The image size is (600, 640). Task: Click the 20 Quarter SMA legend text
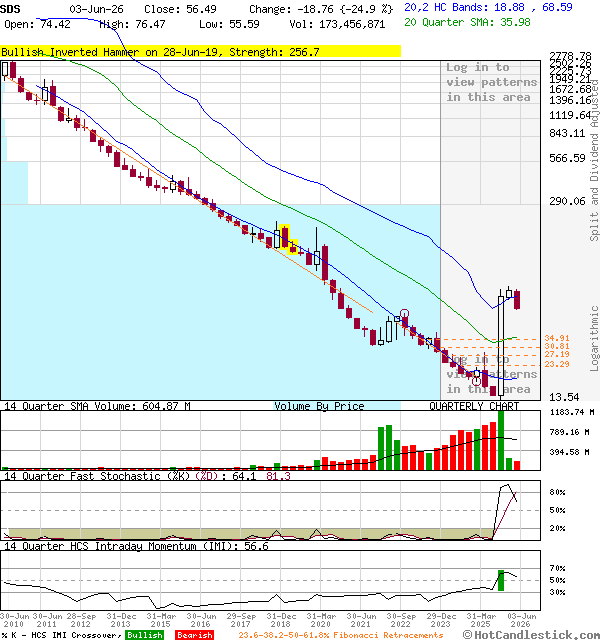467,22
